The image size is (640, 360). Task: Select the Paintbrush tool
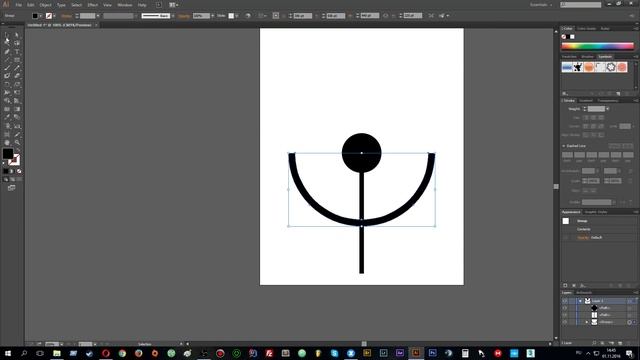[x=7, y=68]
